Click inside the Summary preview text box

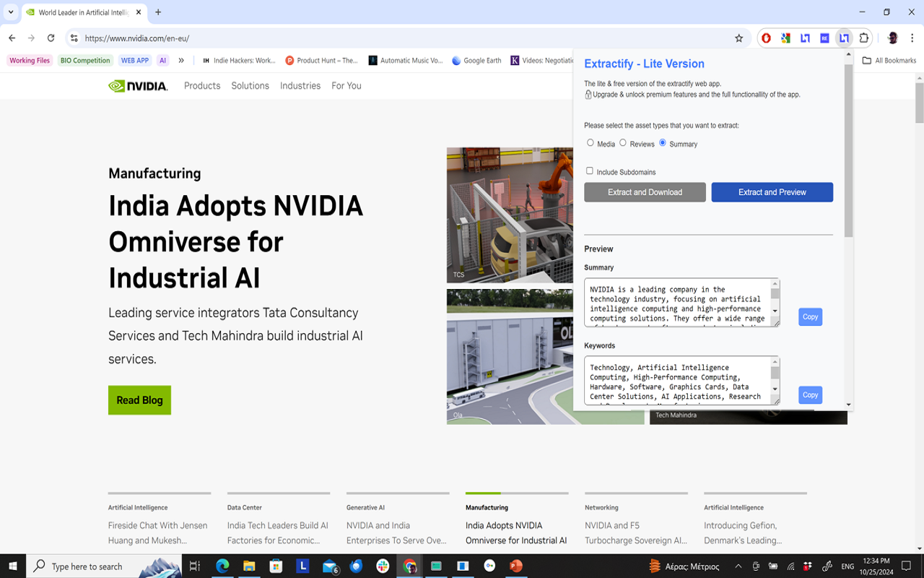(679, 303)
